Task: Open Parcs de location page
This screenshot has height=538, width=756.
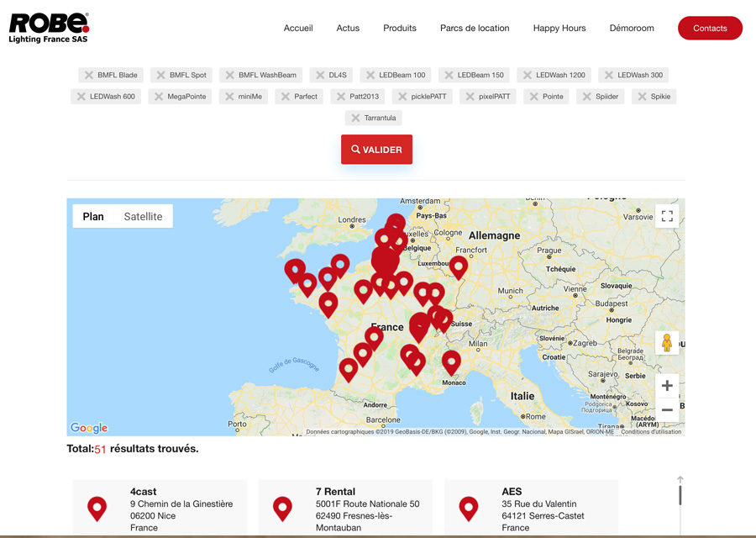Action: pyautogui.click(x=475, y=28)
